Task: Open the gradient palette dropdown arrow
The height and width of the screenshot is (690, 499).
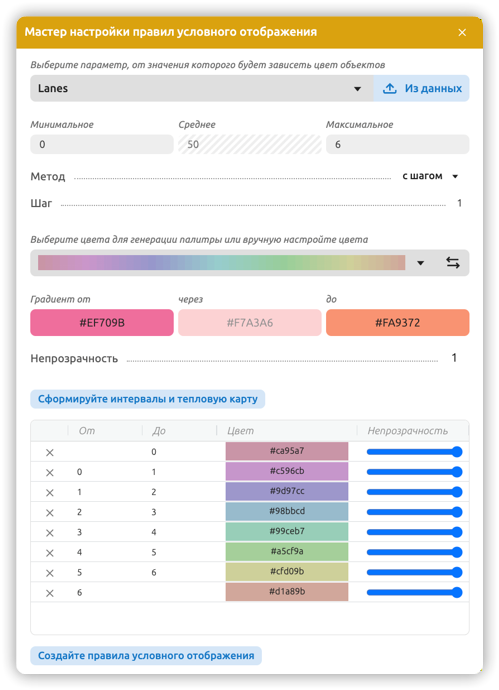Action: click(420, 263)
